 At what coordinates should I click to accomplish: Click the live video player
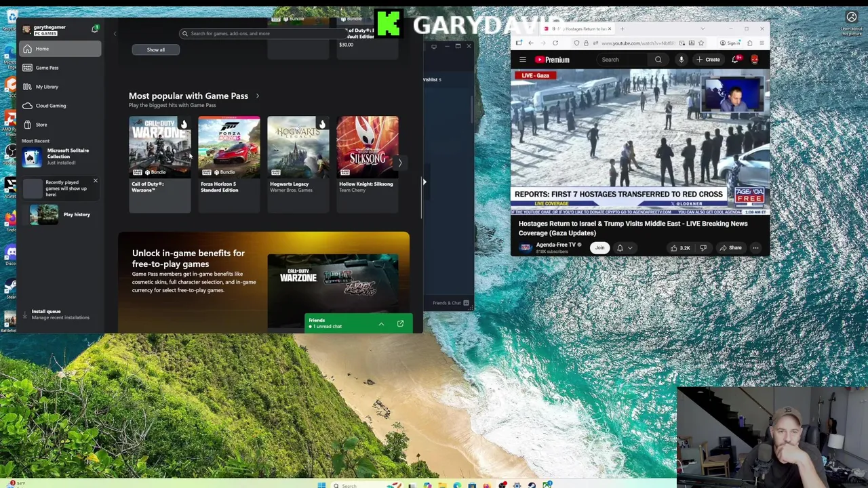click(x=640, y=142)
